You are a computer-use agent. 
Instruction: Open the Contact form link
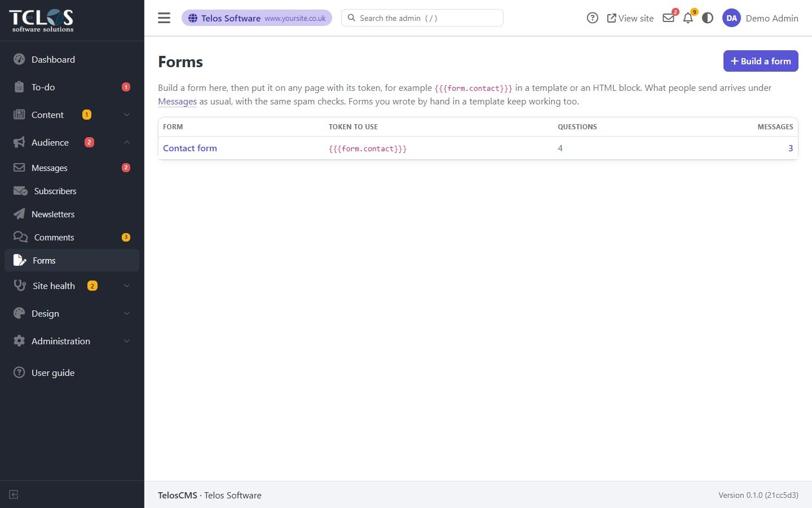point(190,148)
